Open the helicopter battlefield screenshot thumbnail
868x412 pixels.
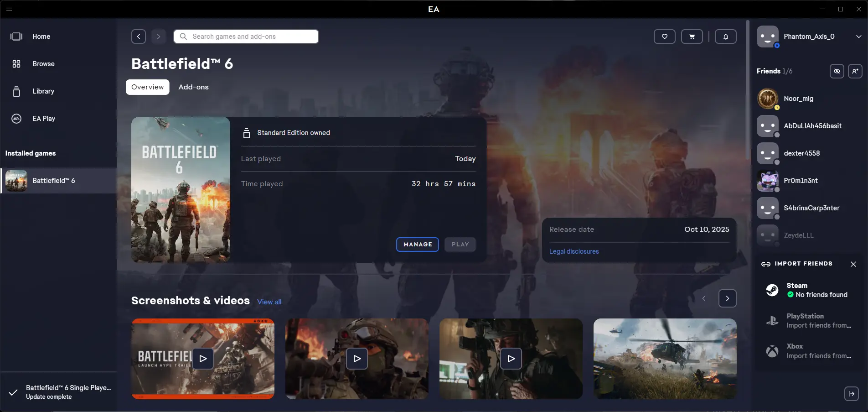[x=664, y=359]
